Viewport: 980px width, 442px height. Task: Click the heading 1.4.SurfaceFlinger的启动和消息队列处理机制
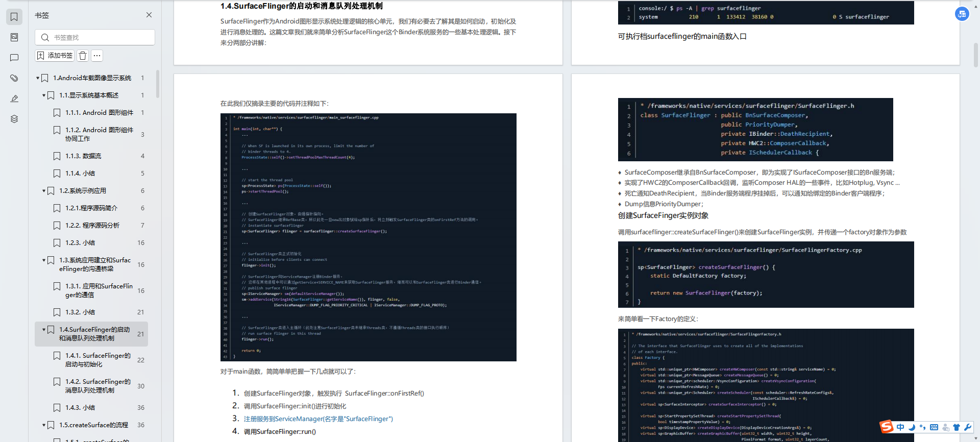point(302,6)
